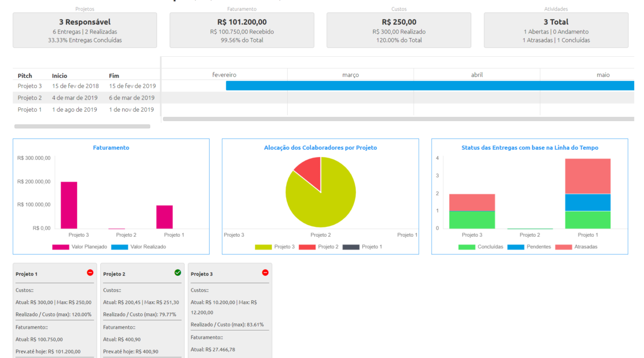Click the Status das Entregas chart title

[x=530, y=148]
